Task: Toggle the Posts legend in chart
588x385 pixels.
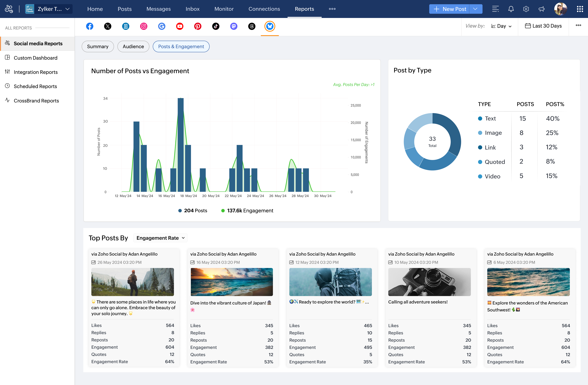Action: point(193,210)
